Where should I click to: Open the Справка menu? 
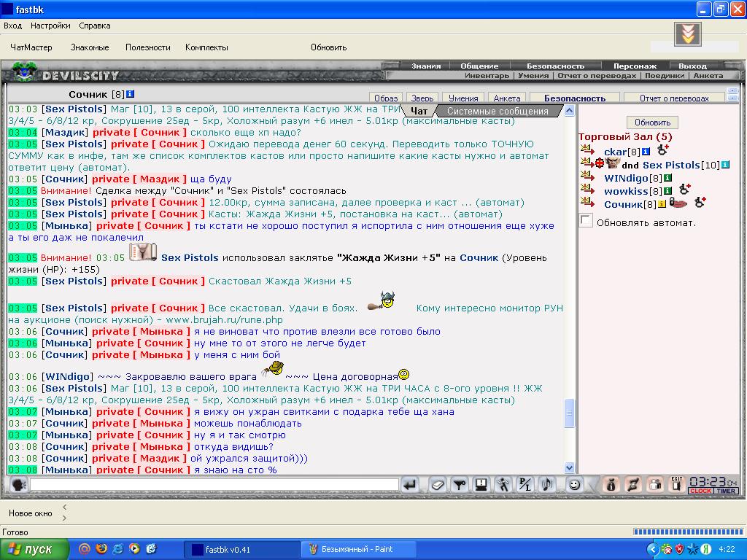click(95, 26)
